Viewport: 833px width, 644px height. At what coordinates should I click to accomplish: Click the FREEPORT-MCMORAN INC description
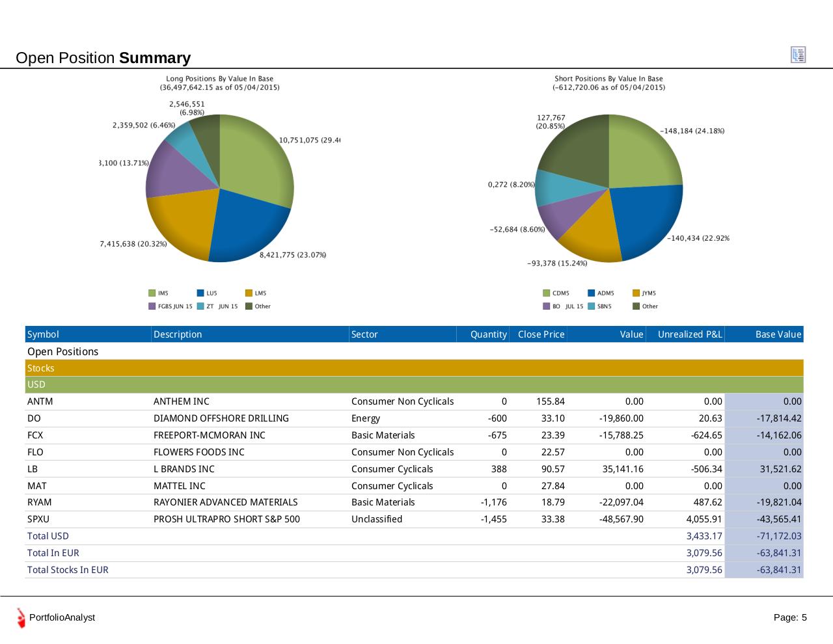(210, 435)
